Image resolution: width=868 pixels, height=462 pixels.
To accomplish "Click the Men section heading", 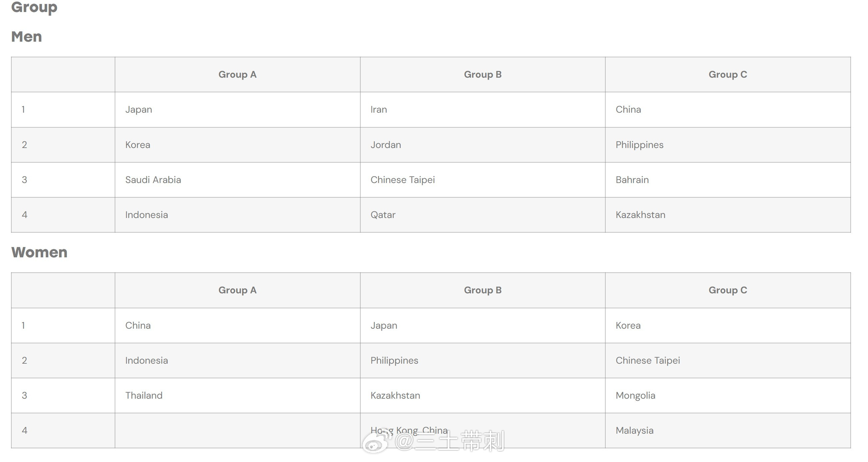I will coord(27,37).
